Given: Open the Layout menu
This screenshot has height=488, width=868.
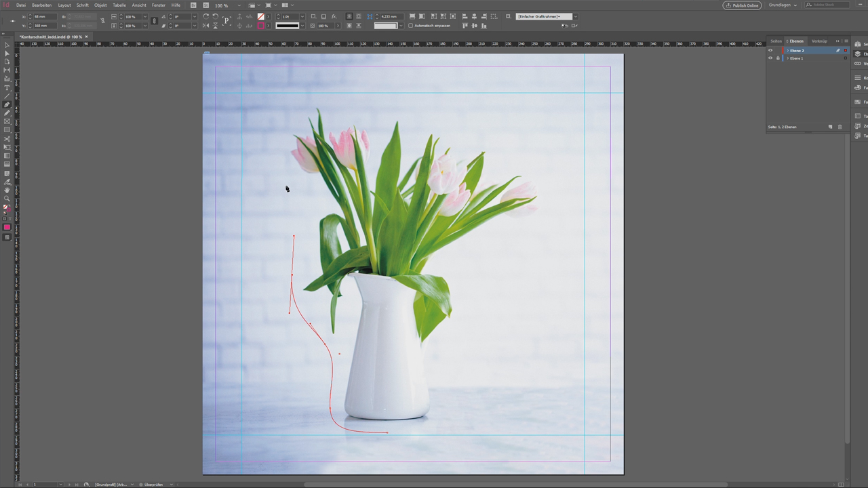Looking at the screenshot, I should tap(64, 5).
